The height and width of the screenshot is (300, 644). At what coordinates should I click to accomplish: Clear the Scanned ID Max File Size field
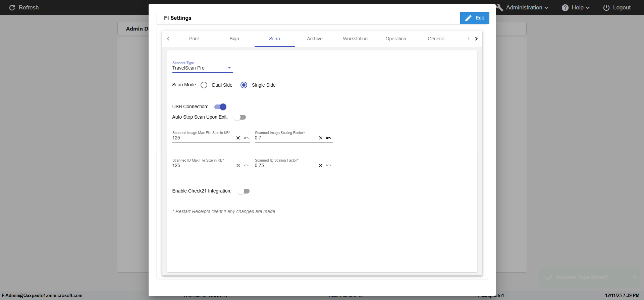point(238,166)
